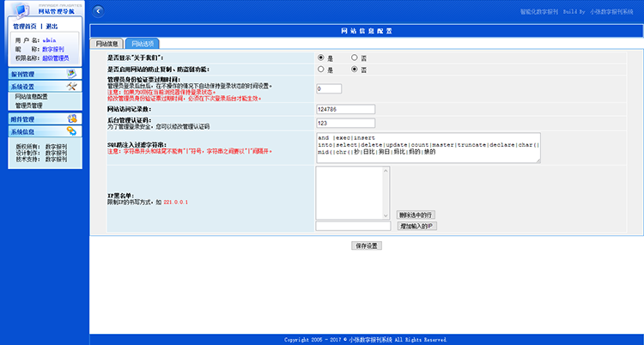644x345 pixels.
Task: Click the 网站信息配置 page title
Action: click(367, 31)
